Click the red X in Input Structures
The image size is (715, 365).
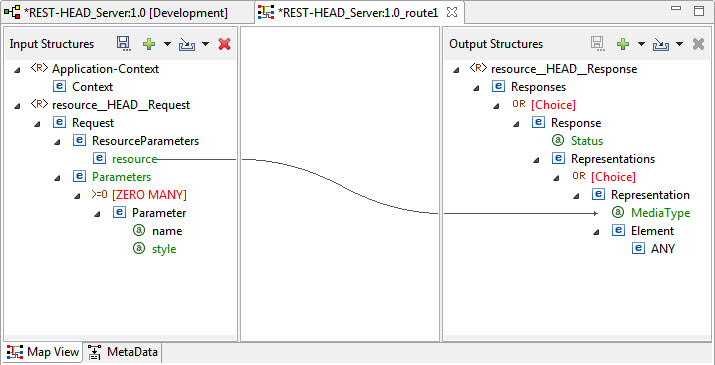tap(224, 44)
